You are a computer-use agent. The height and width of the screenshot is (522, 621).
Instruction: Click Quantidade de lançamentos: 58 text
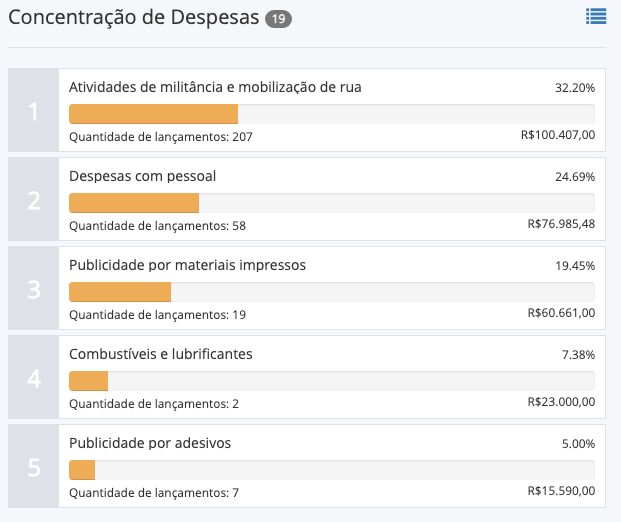(x=157, y=225)
